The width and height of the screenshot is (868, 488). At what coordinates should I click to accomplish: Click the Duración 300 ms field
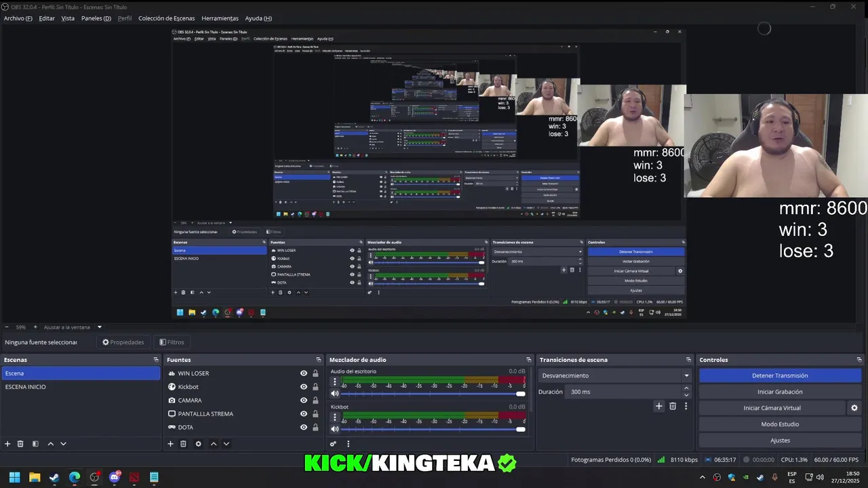coord(624,392)
